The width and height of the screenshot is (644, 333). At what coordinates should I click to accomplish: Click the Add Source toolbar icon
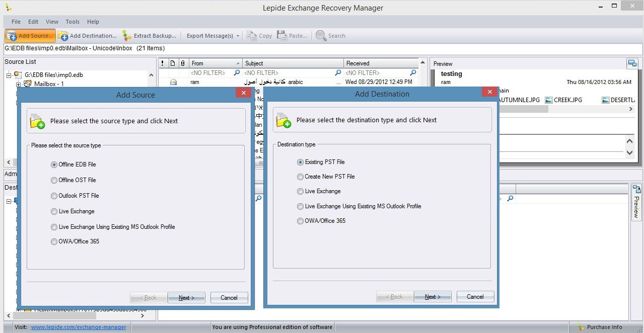[12, 36]
